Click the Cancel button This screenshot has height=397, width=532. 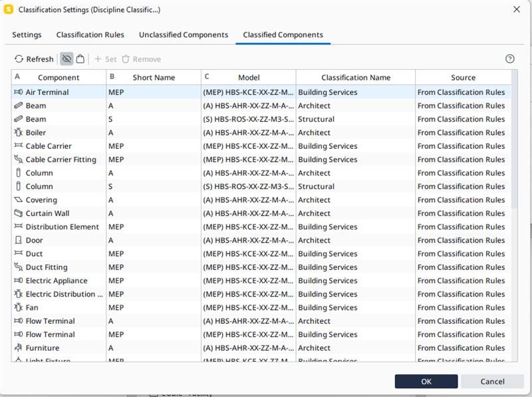click(x=492, y=382)
